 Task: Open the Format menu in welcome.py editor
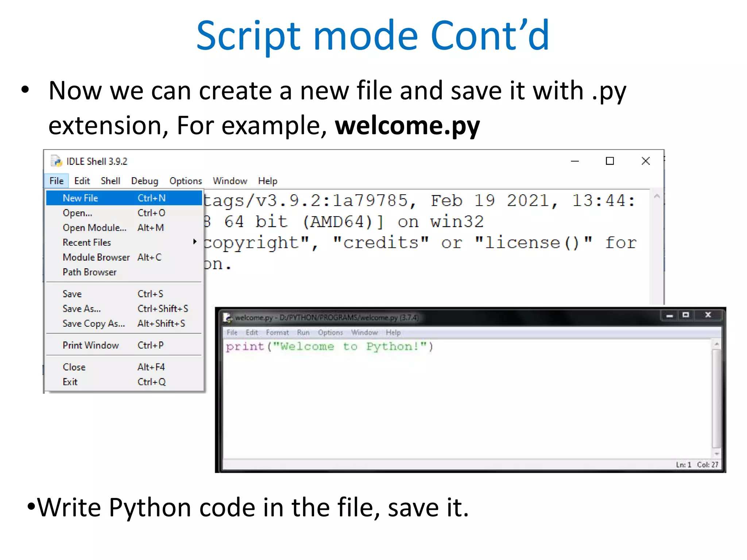[277, 332]
